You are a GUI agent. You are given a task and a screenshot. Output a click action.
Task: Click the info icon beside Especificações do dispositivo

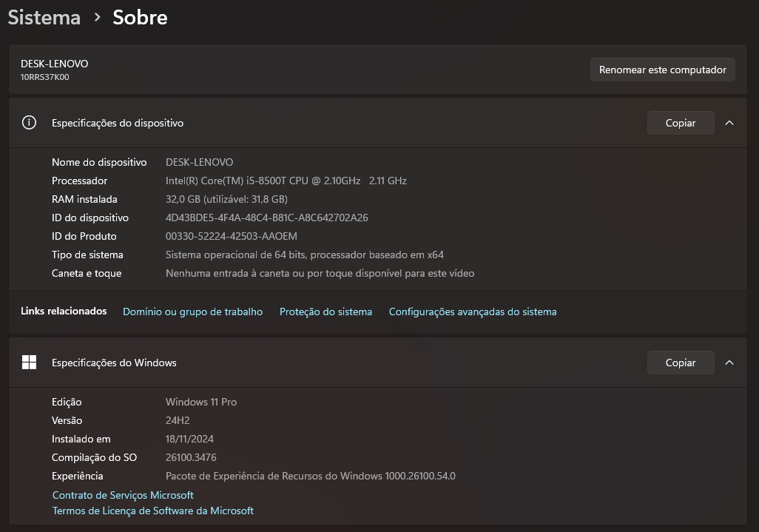pyautogui.click(x=29, y=123)
